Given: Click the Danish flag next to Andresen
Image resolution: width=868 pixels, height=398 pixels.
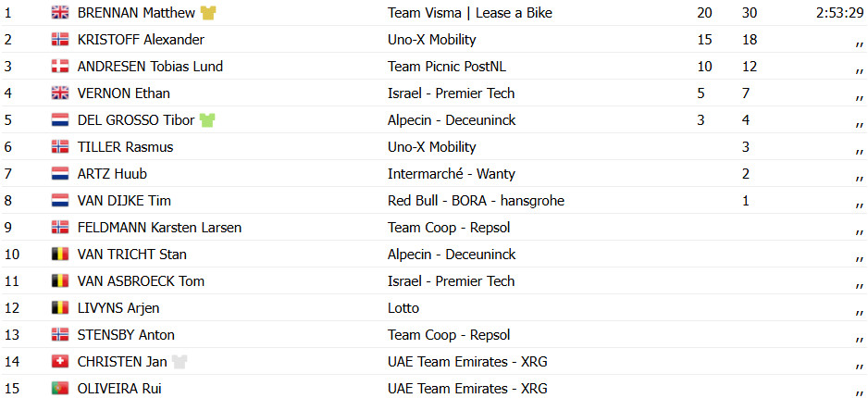Looking at the screenshot, I should (x=60, y=67).
